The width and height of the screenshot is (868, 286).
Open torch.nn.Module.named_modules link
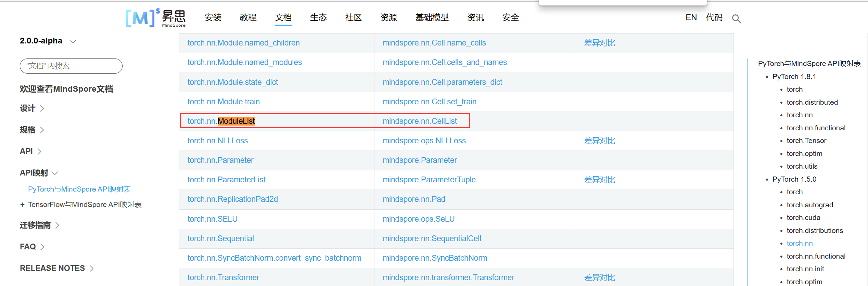coord(245,62)
